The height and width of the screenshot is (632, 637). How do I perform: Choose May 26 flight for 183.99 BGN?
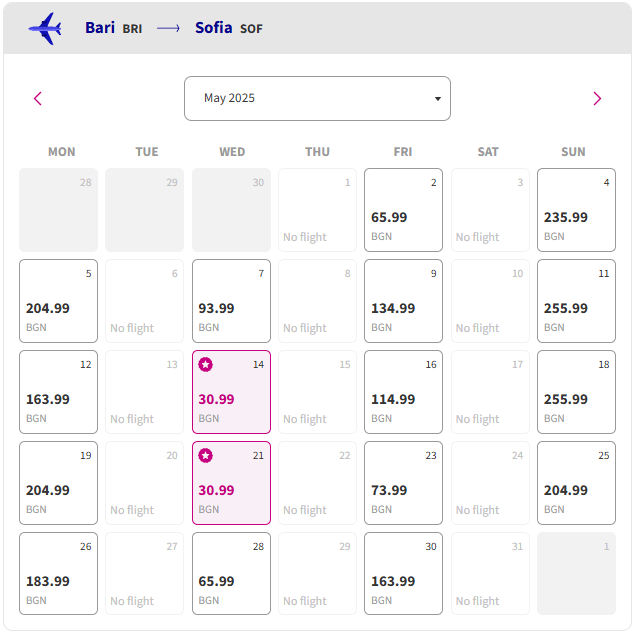[x=58, y=574]
